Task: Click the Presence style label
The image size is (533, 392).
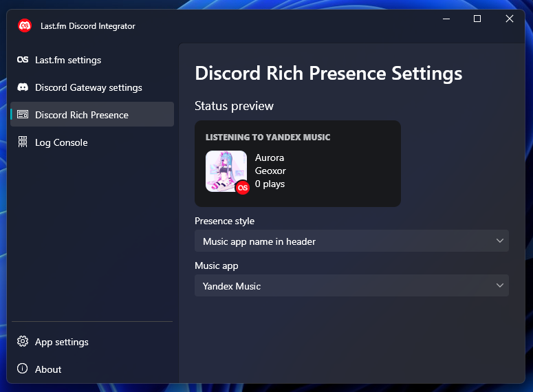Action: tap(224, 221)
